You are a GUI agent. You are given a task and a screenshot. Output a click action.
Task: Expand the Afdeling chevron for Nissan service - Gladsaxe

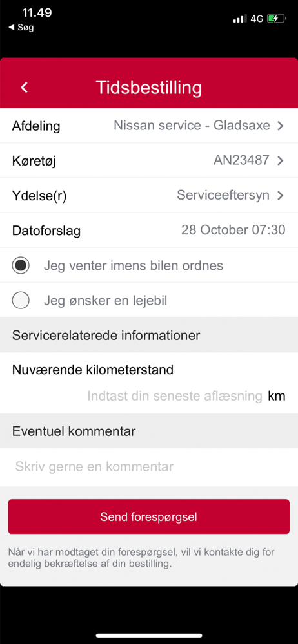coord(281,126)
